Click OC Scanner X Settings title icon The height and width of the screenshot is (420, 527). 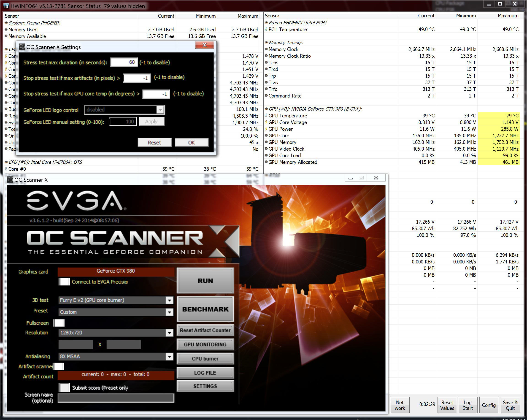pyautogui.click(x=22, y=47)
